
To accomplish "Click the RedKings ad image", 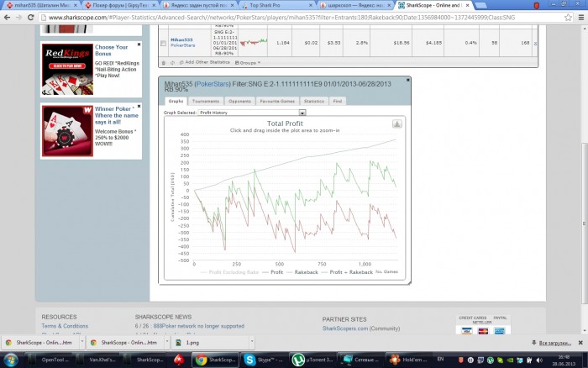I will click(67, 69).
